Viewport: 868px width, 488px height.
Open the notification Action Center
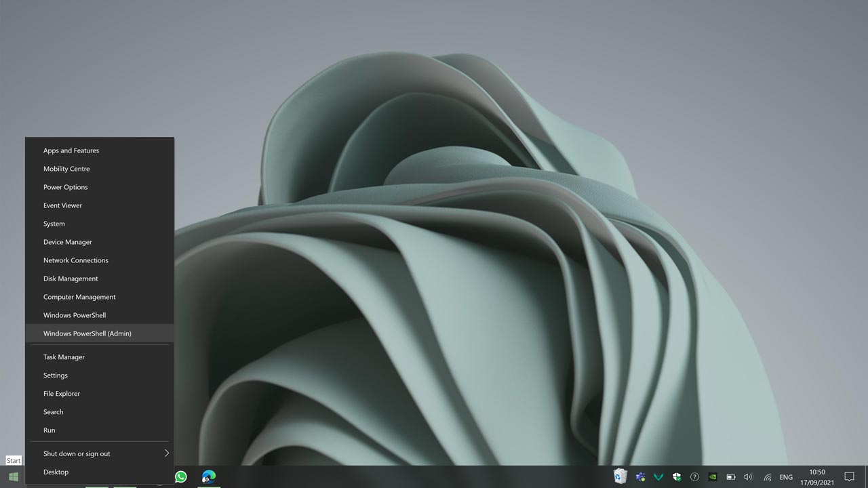849,476
